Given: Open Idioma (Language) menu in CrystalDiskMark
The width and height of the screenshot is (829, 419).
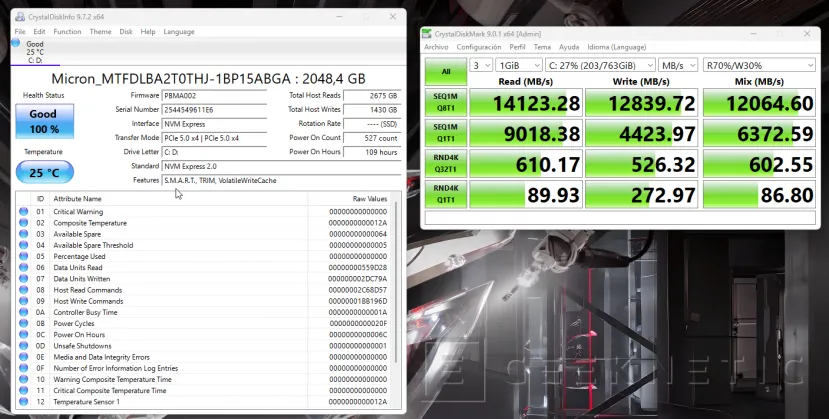Looking at the screenshot, I should pyautogui.click(x=616, y=47).
